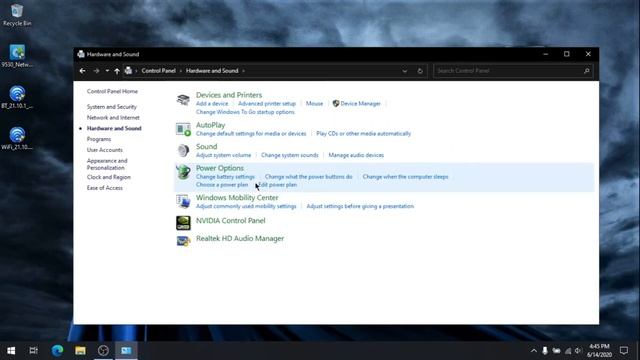Open the Windows Start menu

(x=11, y=350)
